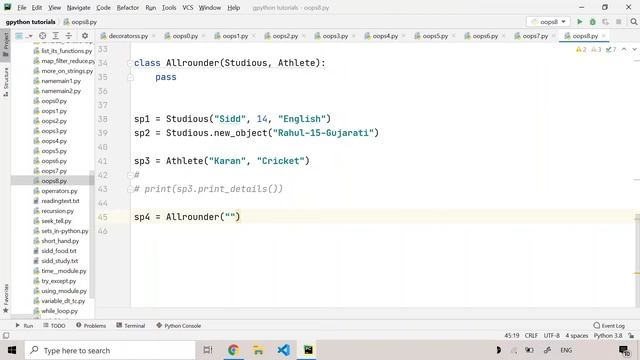This screenshot has width=640, height=360.
Task: Open while_loop.py in project tree
Action: click(59, 311)
